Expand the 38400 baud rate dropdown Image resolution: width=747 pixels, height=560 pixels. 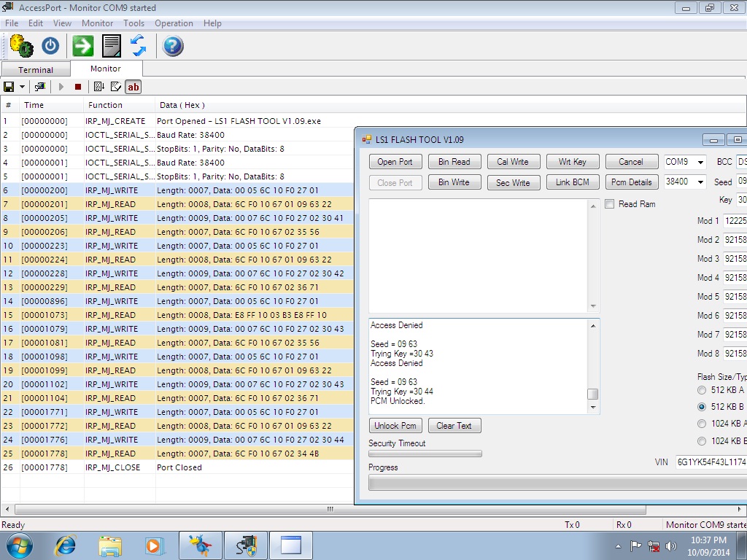point(700,182)
